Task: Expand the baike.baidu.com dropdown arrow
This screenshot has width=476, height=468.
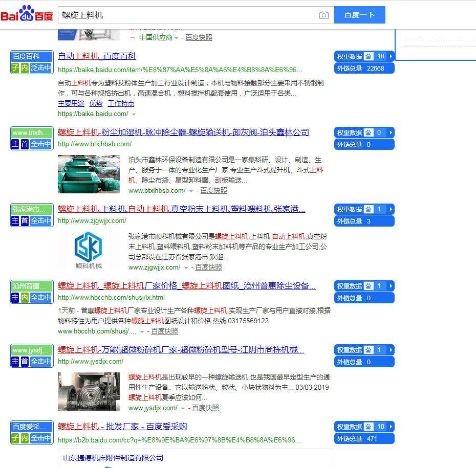Action: (x=134, y=115)
